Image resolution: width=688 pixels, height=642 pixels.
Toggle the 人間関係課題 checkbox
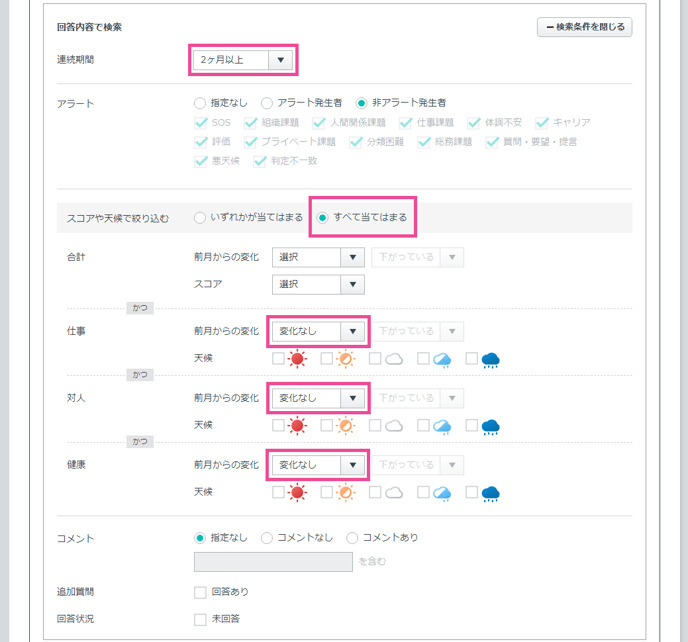(x=319, y=123)
